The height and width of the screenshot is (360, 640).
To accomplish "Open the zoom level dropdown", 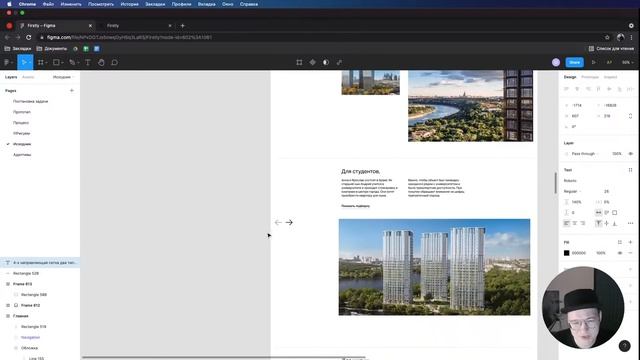I will 627,62.
